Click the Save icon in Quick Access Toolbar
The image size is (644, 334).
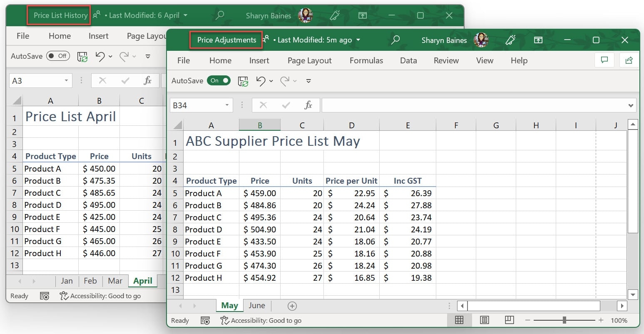[x=243, y=80]
